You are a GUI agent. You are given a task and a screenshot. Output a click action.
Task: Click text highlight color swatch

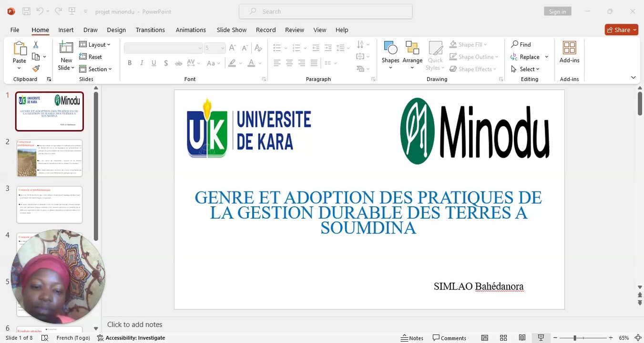tap(232, 63)
